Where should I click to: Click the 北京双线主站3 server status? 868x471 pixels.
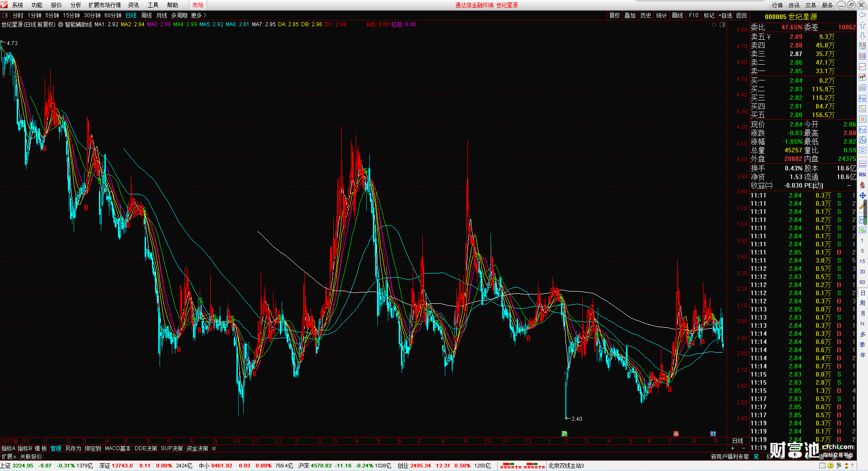(x=566, y=466)
